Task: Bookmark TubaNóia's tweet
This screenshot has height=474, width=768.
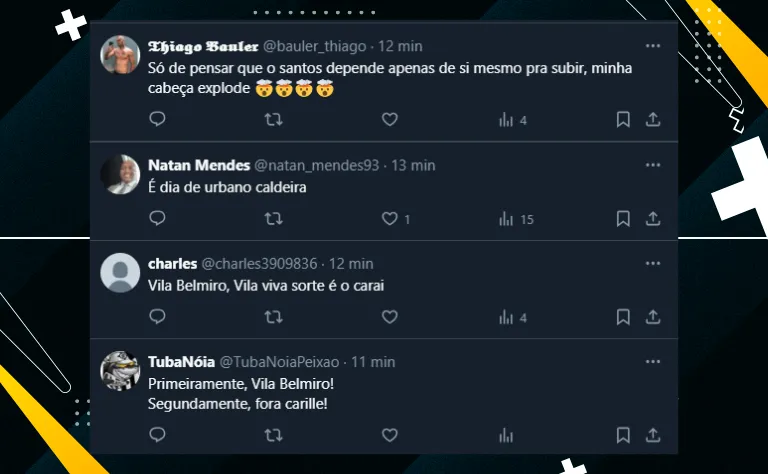Action: (623, 435)
